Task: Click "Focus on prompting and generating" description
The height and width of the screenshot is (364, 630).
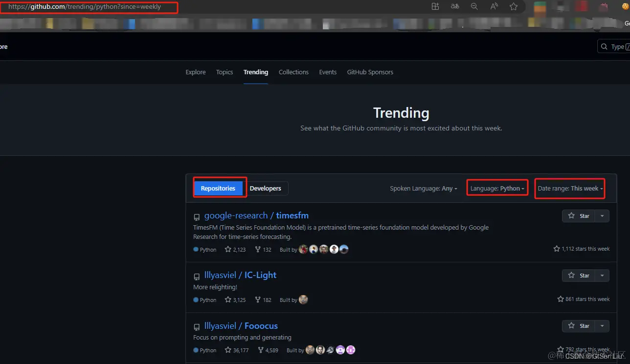Action: (x=242, y=337)
